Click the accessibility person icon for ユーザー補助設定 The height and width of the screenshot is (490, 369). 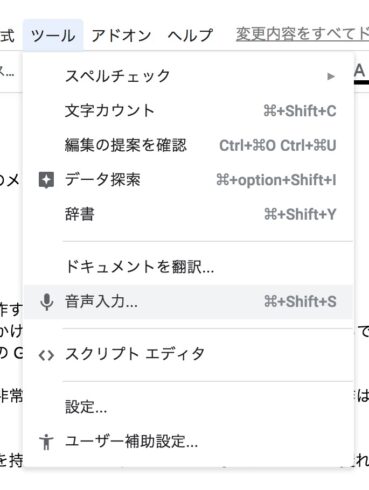tap(46, 442)
